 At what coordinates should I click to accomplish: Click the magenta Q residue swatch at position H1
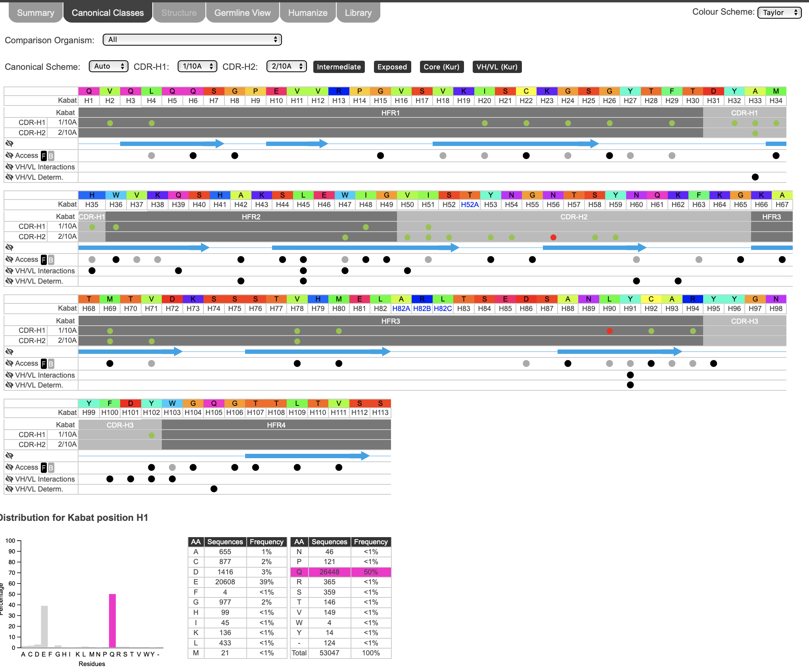coord(89,91)
